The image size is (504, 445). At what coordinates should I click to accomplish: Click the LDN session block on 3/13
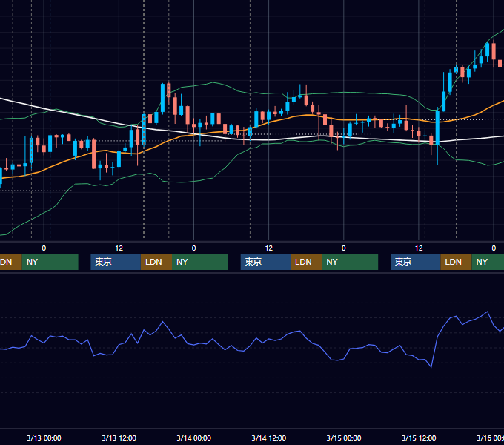pyautogui.click(x=156, y=262)
